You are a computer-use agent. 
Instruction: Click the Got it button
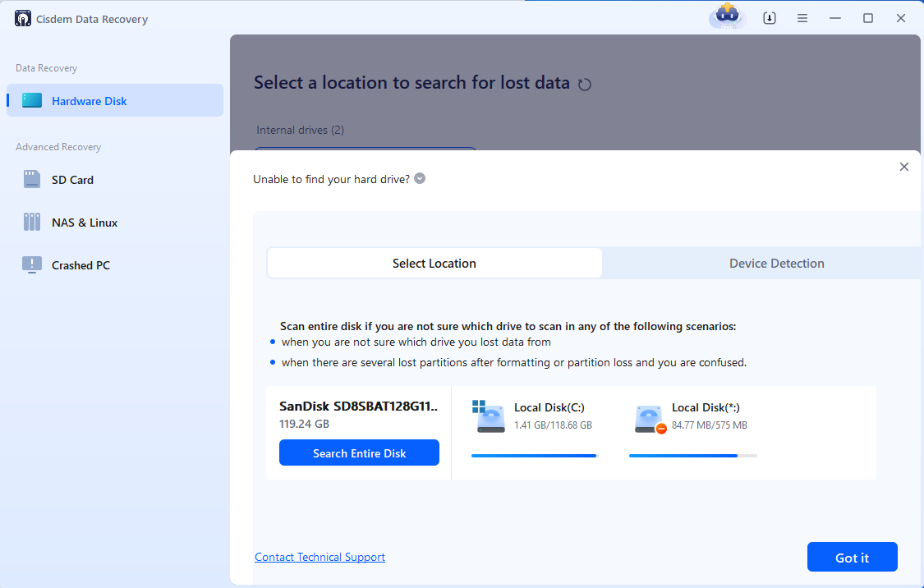[x=852, y=558]
